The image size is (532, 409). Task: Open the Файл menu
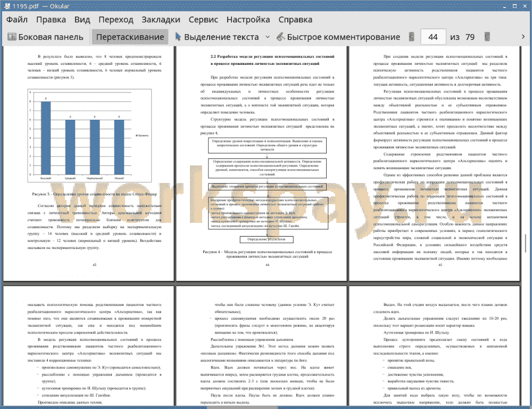pyautogui.click(x=17, y=20)
